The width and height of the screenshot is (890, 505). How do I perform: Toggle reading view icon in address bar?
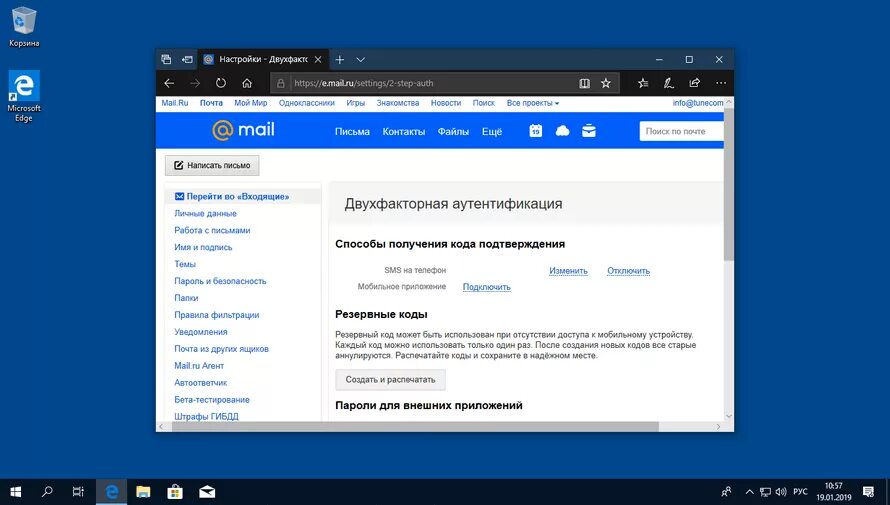tap(585, 83)
